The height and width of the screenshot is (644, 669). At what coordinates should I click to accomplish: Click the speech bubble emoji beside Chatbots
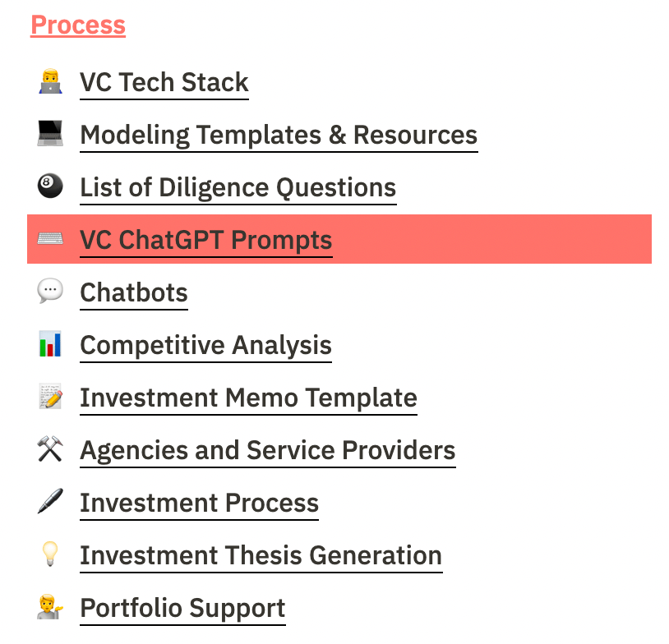(x=50, y=292)
